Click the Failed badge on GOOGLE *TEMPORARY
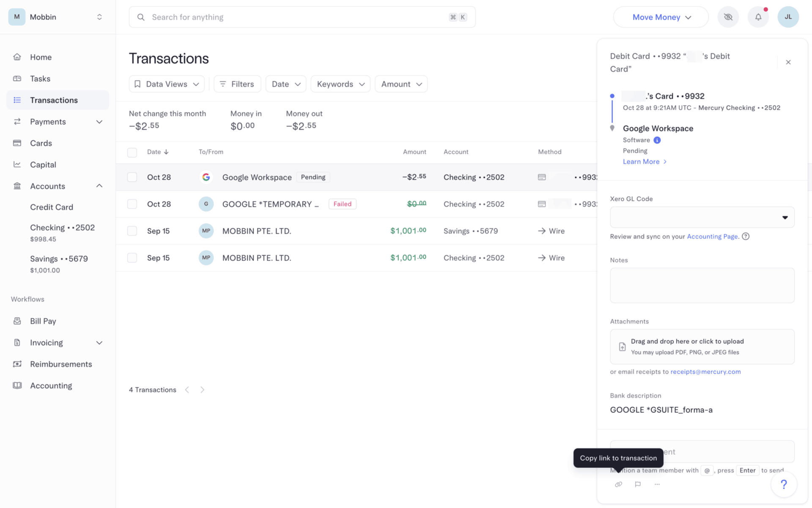 point(342,204)
